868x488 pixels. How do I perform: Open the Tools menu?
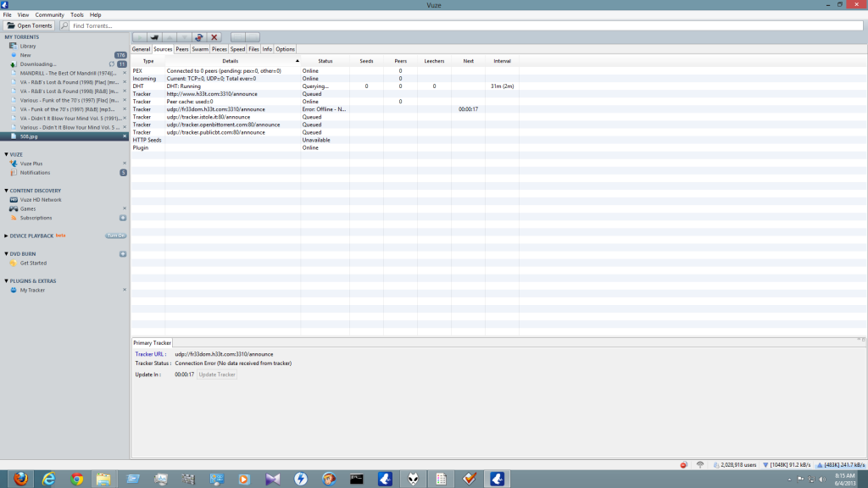pyautogui.click(x=77, y=15)
